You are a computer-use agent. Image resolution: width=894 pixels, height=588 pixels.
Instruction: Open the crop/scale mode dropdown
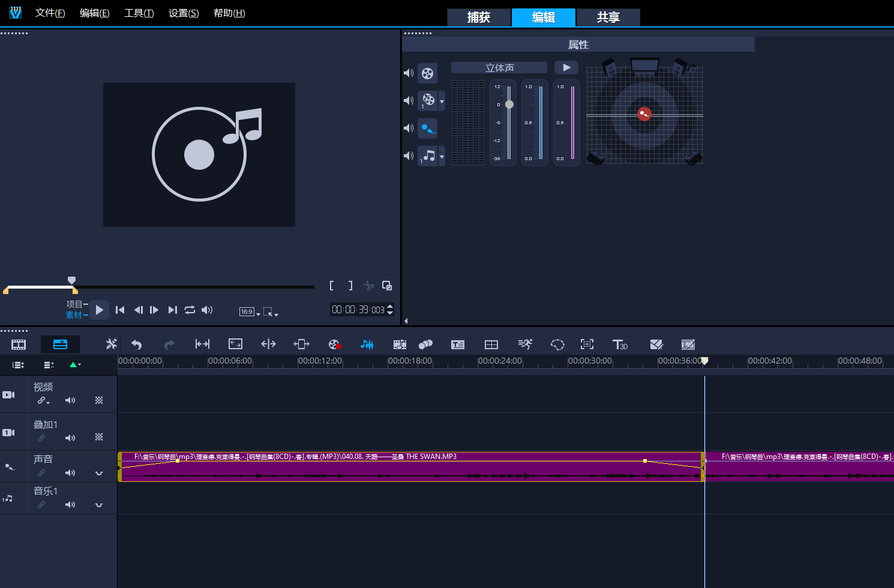tap(271, 312)
